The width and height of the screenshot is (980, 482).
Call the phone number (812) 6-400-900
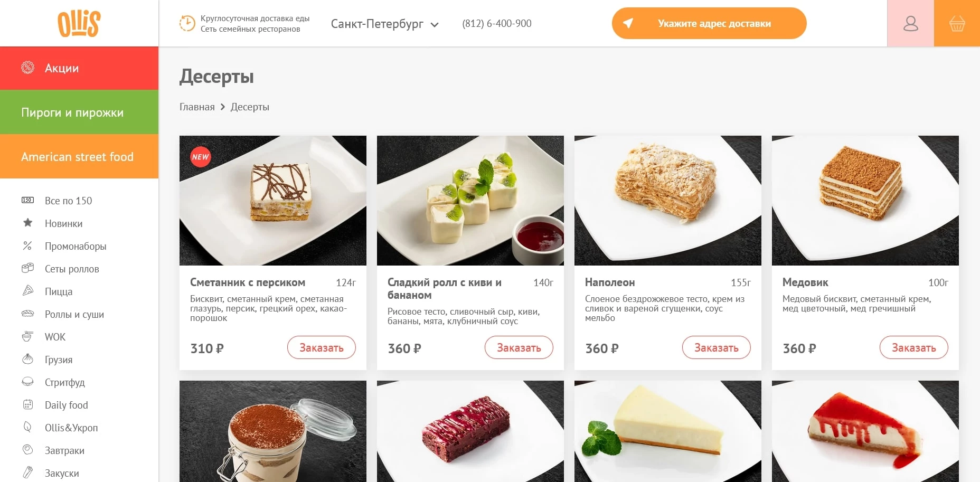point(496,24)
